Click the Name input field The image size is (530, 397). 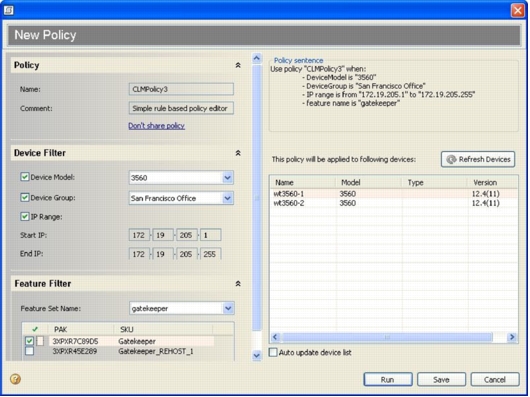click(x=181, y=89)
